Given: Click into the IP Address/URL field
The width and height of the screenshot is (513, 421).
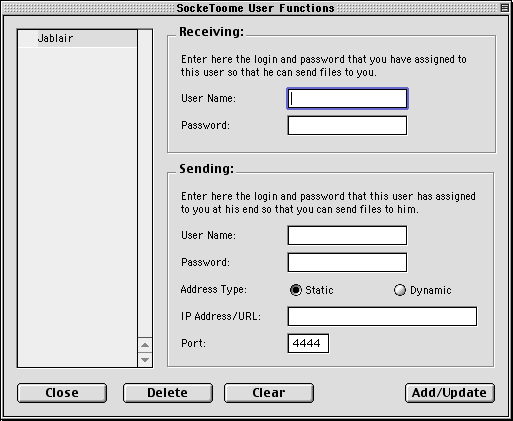Looking at the screenshot, I should coord(382,316).
